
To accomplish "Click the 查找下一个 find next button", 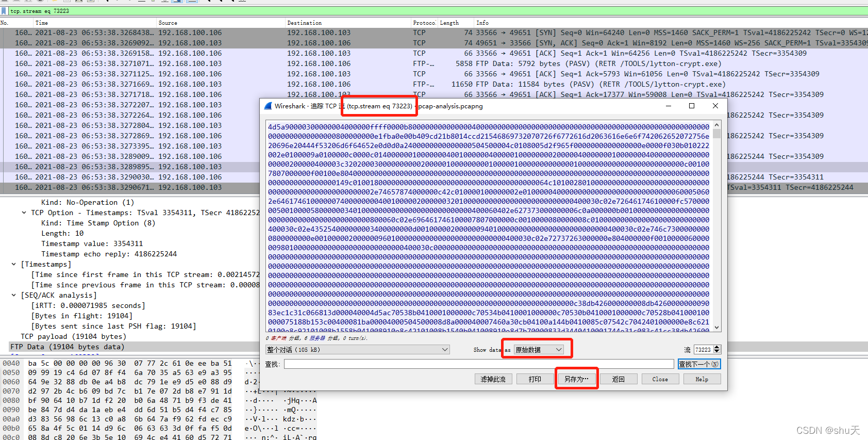I will [699, 364].
